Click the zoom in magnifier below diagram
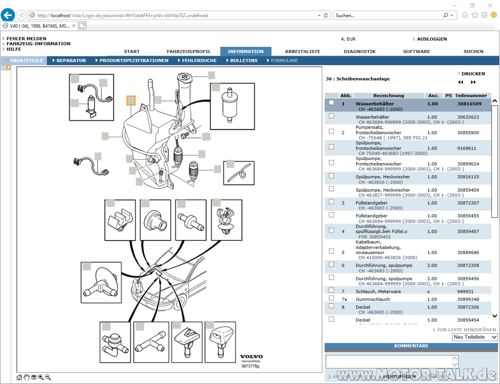The width and height of the screenshot is (500, 384). pyautogui.click(x=41, y=377)
